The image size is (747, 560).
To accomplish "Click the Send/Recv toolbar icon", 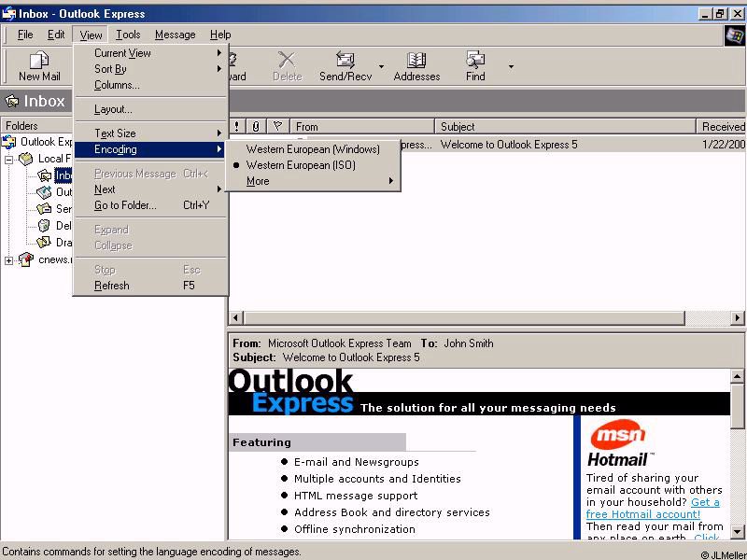I will pyautogui.click(x=345, y=60).
